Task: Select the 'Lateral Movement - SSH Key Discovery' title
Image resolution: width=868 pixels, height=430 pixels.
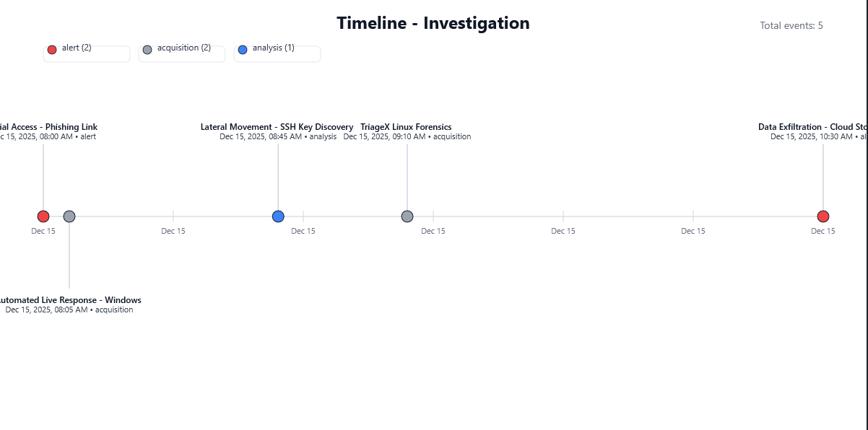Action: coord(278,127)
